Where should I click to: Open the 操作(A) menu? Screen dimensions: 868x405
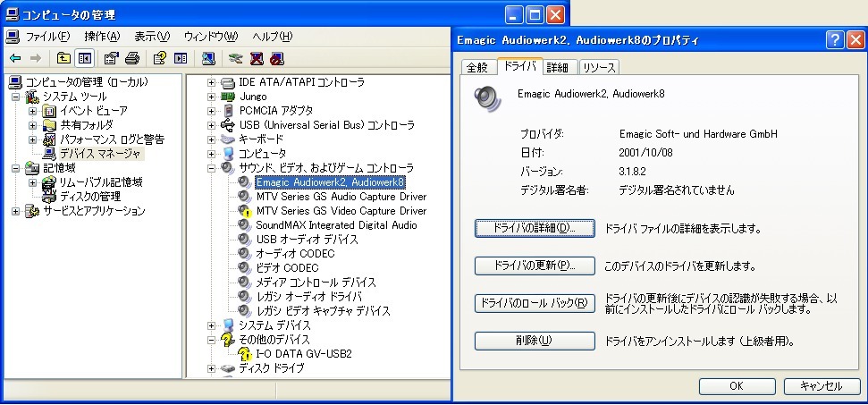coord(102,37)
